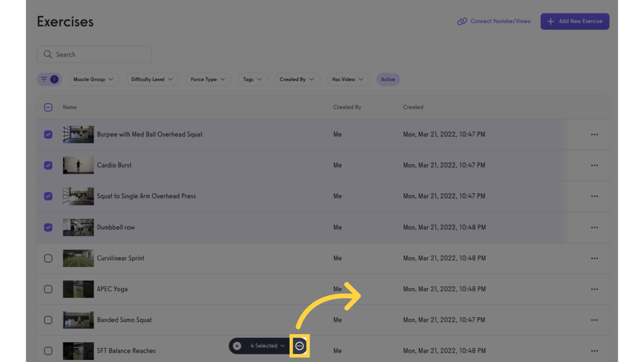Image resolution: width=644 pixels, height=362 pixels.
Task: Open the Banded Sumo Squat video thumbnail
Action: coord(78,320)
